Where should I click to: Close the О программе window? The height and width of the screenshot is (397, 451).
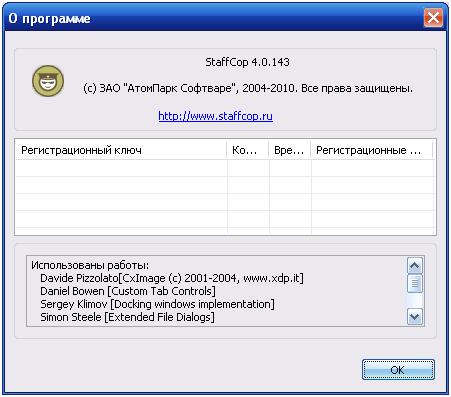coord(433,17)
